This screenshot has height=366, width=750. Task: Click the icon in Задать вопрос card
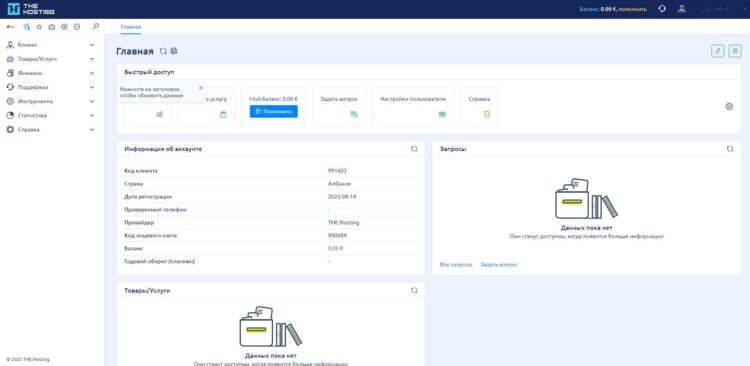coord(354,114)
